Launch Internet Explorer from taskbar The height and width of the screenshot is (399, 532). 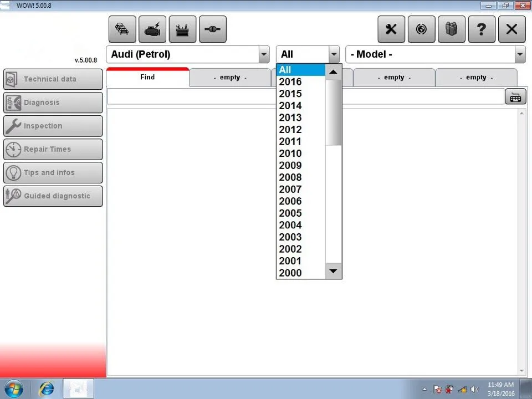(x=47, y=389)
